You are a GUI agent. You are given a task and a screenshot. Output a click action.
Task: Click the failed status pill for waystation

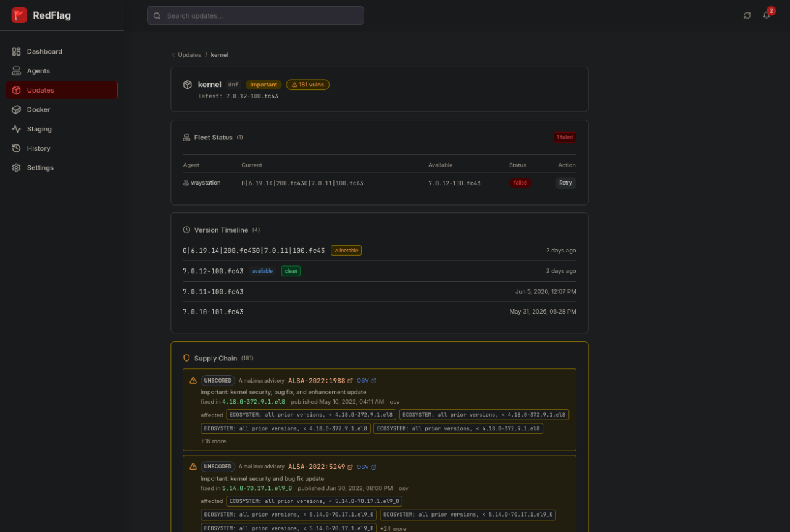point(520,183)
